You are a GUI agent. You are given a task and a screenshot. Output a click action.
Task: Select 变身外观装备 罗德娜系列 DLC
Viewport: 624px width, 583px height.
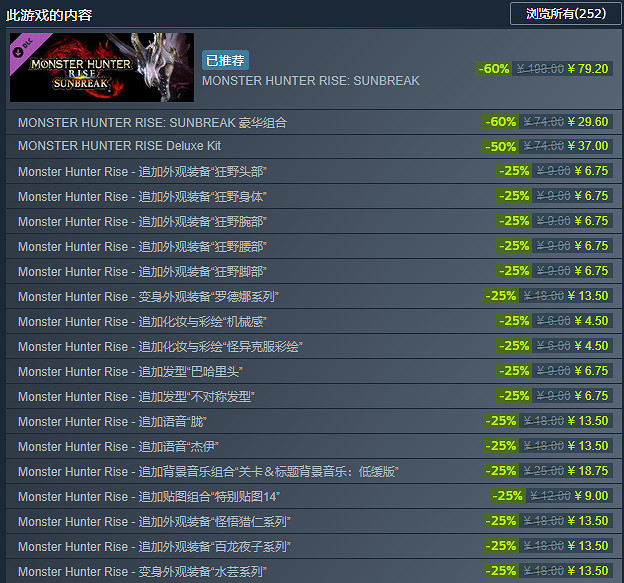tap(314, 296)
